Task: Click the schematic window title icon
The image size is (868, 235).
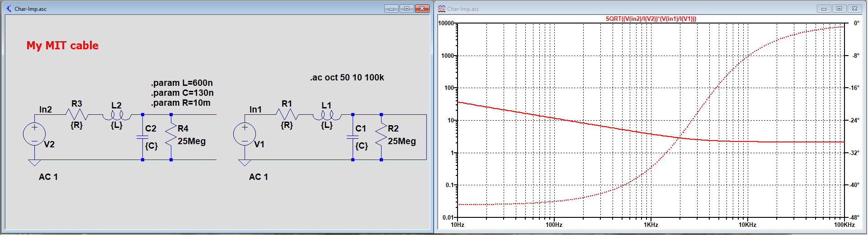Action: point(9,9)
